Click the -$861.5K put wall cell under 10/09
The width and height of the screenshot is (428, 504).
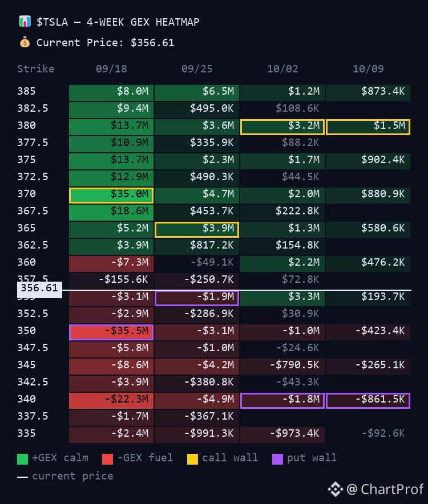(x=368, y=400)
